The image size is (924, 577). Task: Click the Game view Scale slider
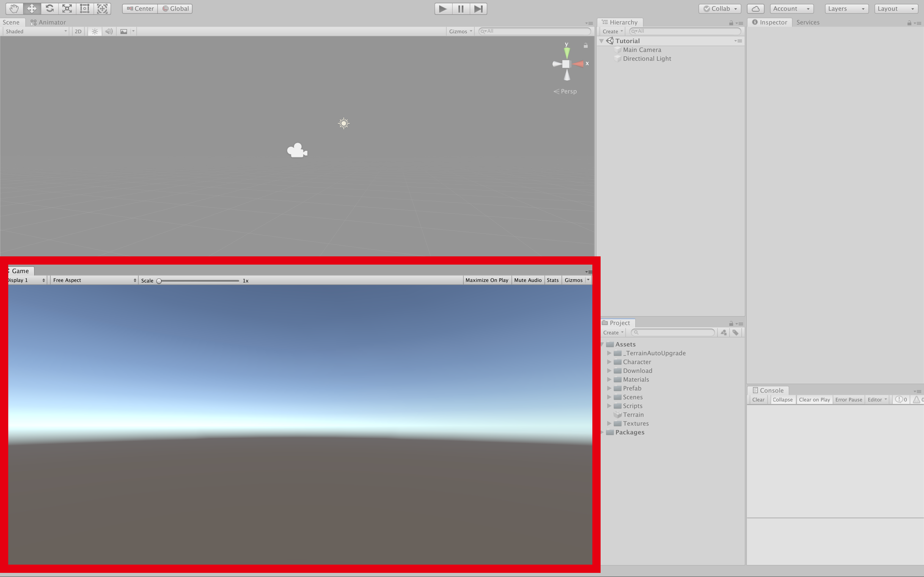(199, 281)
